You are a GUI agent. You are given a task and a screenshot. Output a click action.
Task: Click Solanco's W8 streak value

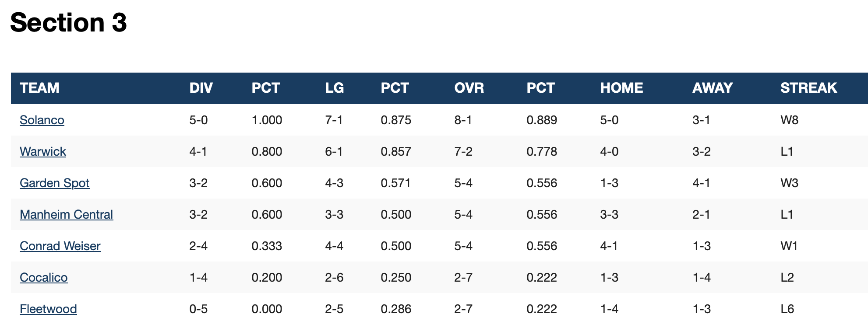click(x=789, y=120)
